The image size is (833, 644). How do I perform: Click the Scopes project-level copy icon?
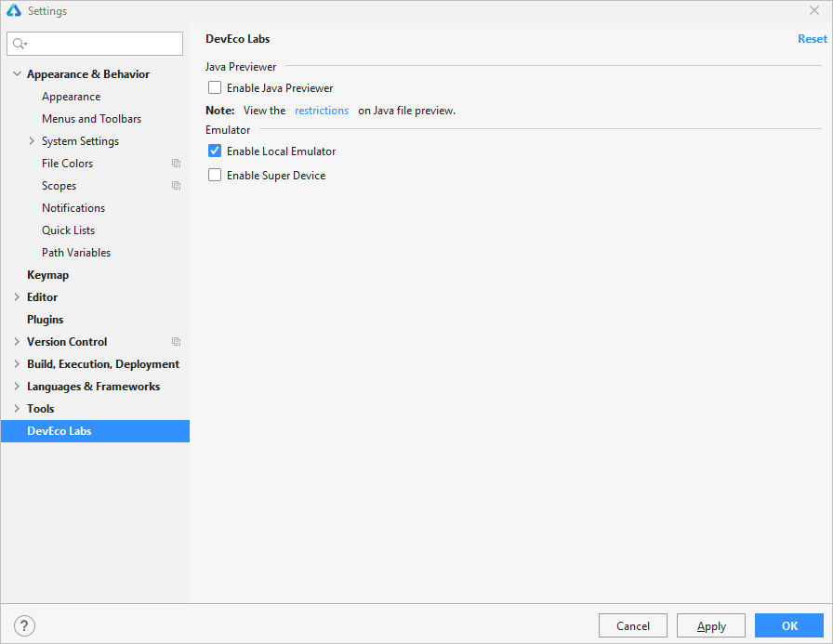(176, 186)
